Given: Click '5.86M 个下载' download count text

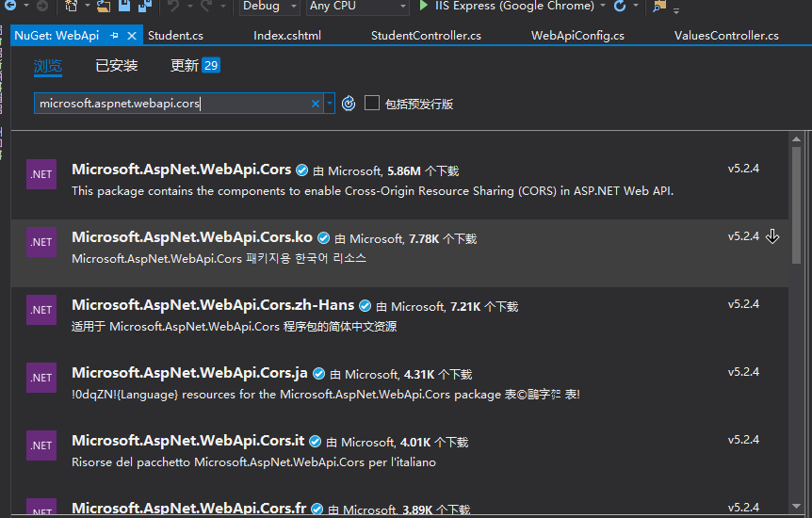Looking at the screenshot, I should pyautogui.click(x=423, y=171).
